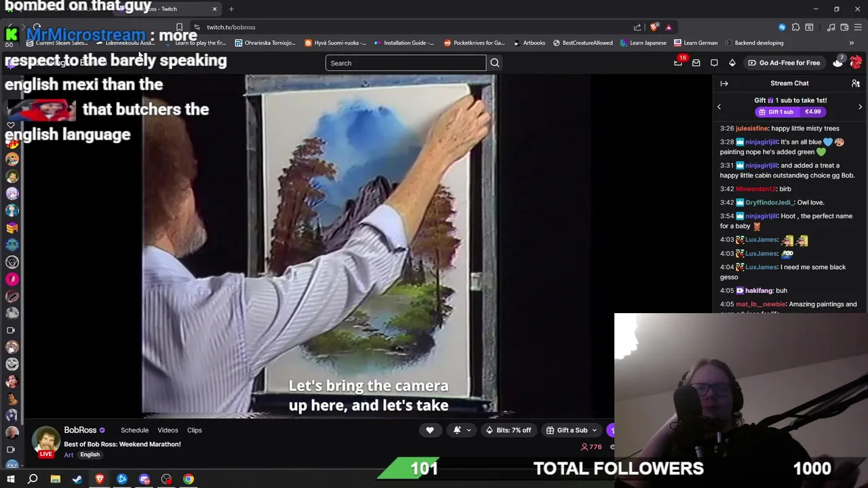The width and height of the screenshot is (868, 488).
Task: Expand the notification options chevron beside bell
Action: tap(469, 430)
